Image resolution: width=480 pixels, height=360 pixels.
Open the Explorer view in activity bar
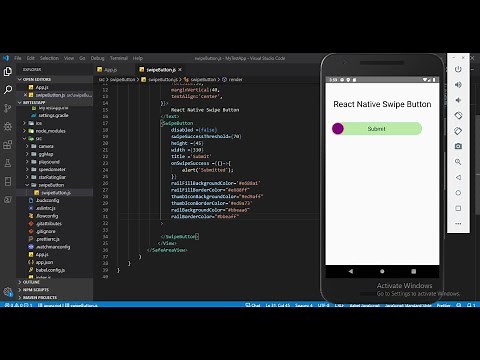(x=8, y=71)
